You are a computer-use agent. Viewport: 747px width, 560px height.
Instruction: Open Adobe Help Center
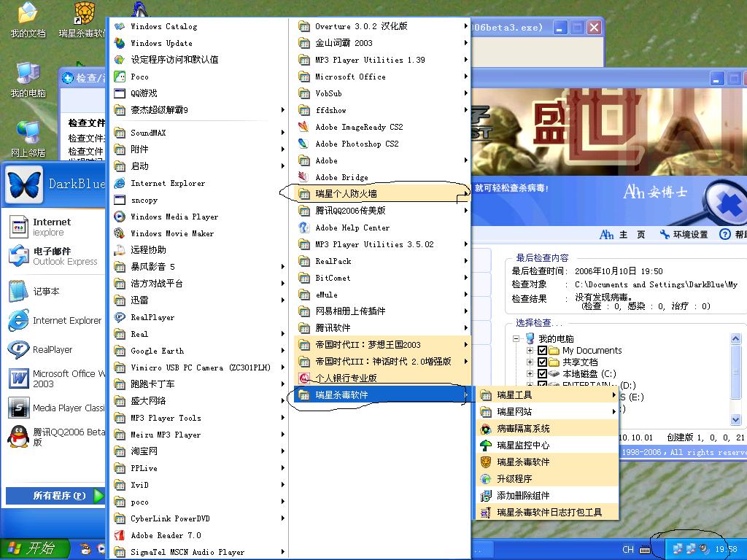382,227
